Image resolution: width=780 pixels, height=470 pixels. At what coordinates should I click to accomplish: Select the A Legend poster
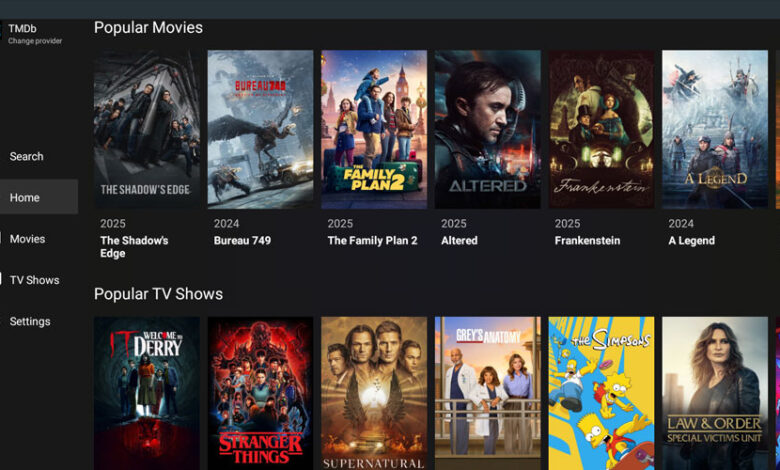tap(715, 129)
